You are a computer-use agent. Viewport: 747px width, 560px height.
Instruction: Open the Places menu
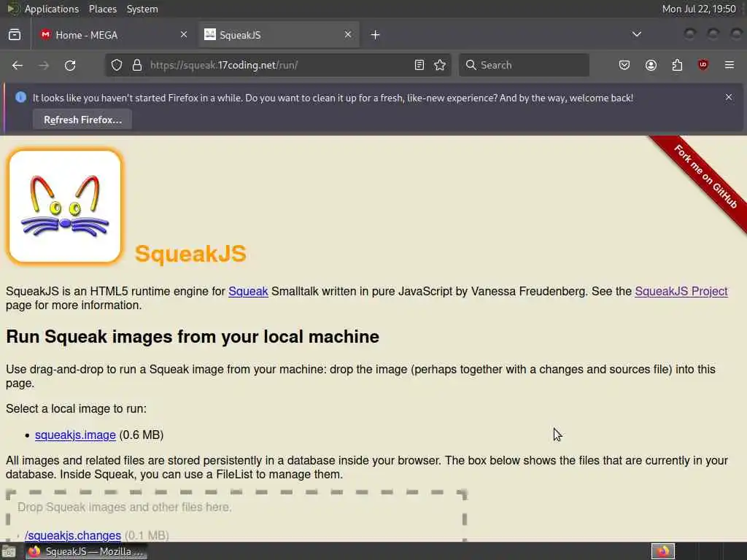[103, 9]
